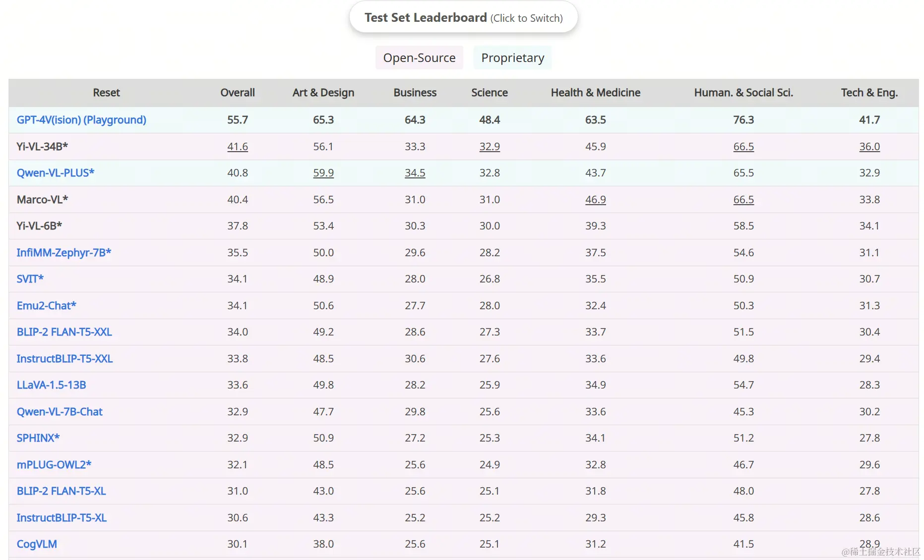
Task: Sort by Art & Design column
Action: pyautogui.click(x=323, y=93)
